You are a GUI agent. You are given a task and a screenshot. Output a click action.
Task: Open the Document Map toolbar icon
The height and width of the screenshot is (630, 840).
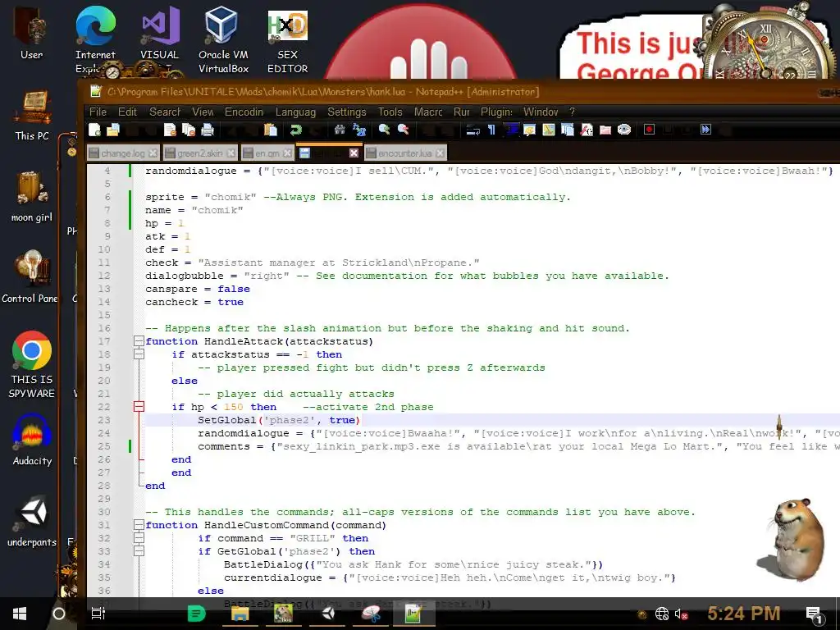click(549, 130)
